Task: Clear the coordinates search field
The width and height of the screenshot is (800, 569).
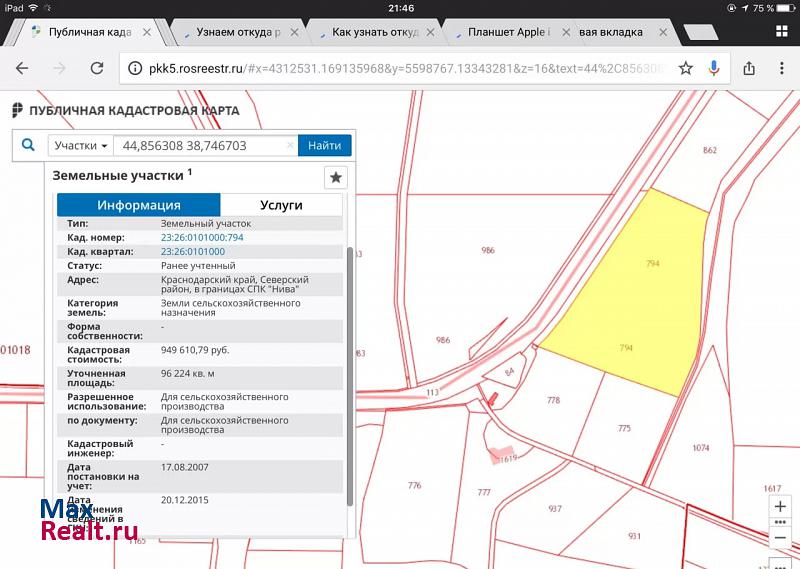Action: coord(290,146)
